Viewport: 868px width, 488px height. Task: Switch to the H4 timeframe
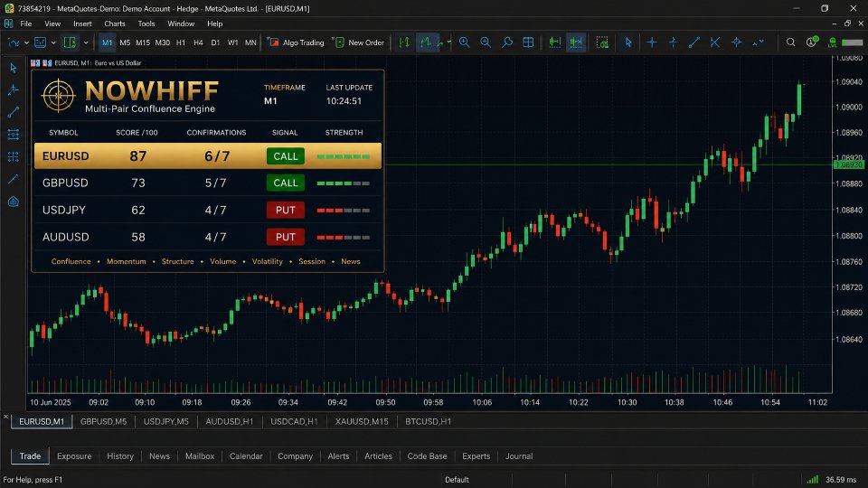198,42
